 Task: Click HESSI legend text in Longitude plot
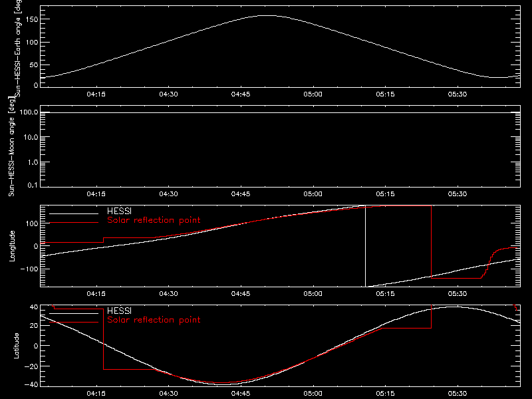[120, 211]
